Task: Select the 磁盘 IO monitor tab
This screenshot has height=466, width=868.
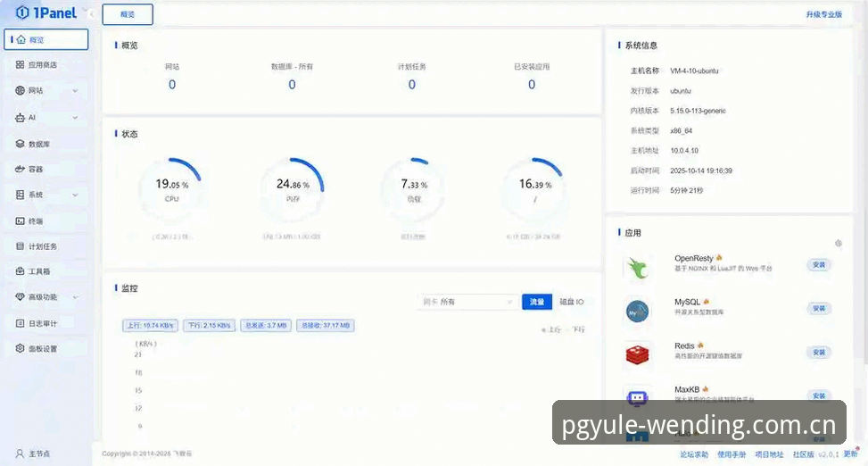Action: (x=571, y=302)
